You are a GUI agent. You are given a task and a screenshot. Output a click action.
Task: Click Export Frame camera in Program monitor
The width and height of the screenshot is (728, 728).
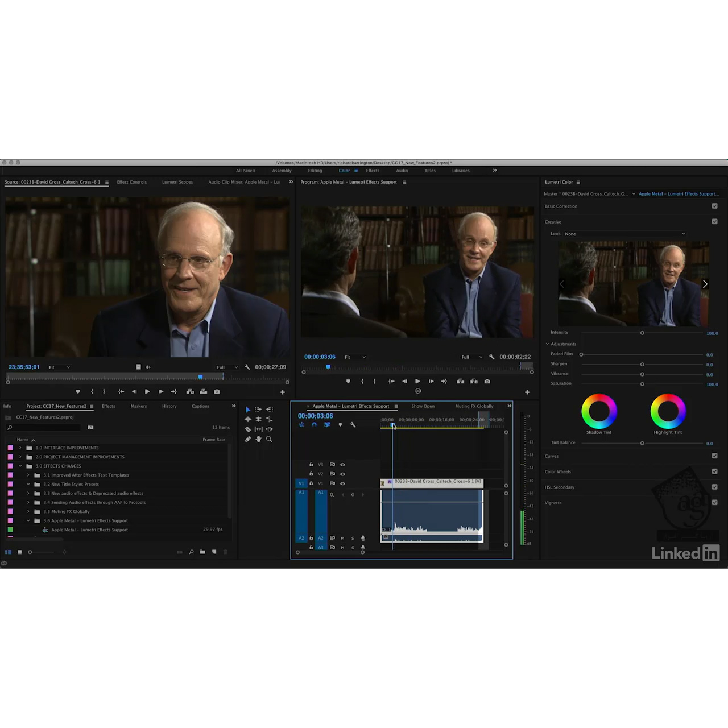click(x=487, y=381)
